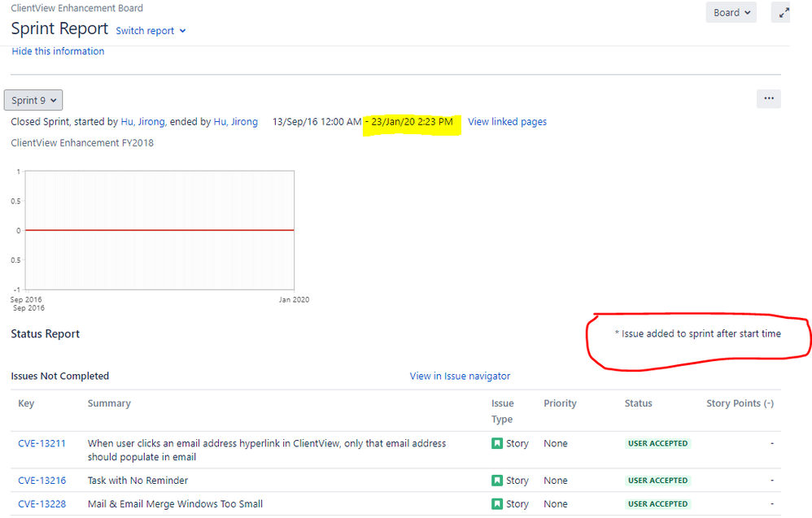This screenshot has width=812, height=518.
Task: Open issue CVE-13228
Action: (x=42, y=504)
